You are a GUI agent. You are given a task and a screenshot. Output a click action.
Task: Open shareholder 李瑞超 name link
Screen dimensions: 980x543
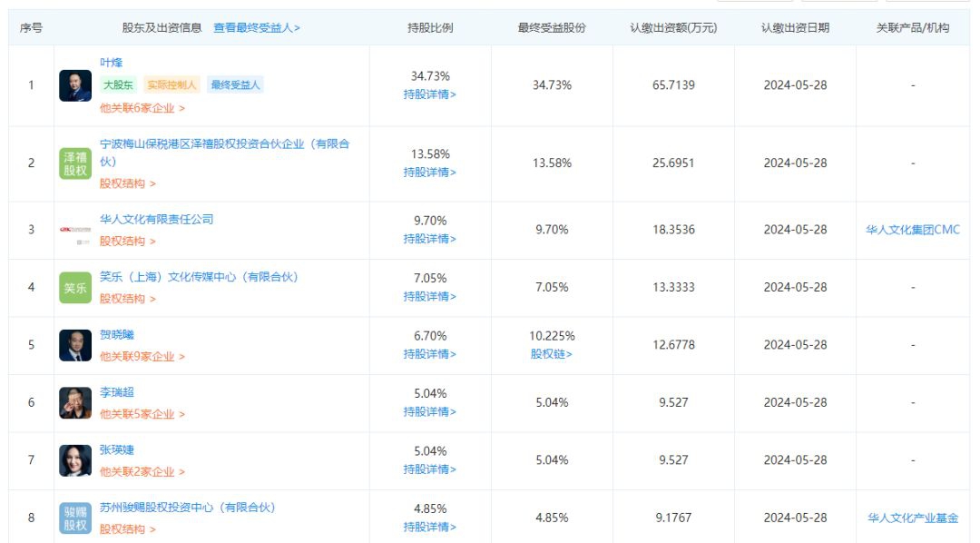click(x=117, y=392)
